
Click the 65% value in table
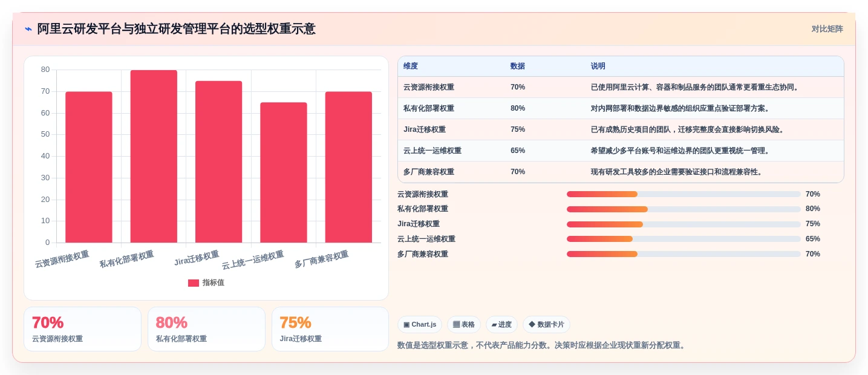pos(518,151)
